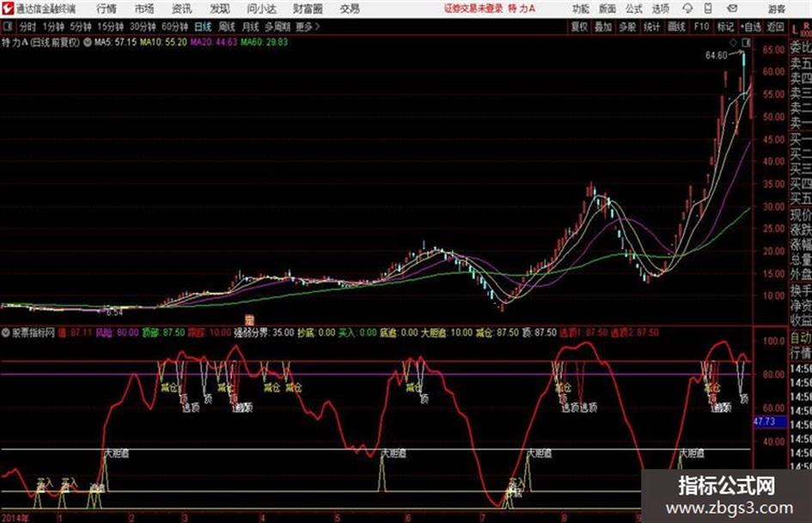Expand 更多 periods chevron
812x523 pixels.
308,27
